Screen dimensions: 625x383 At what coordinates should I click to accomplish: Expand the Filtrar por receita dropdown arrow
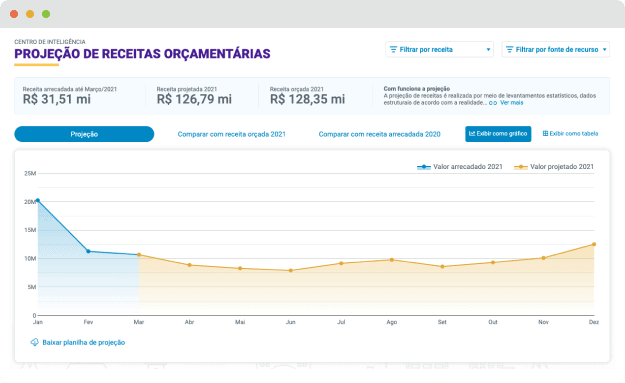point(488,50)
